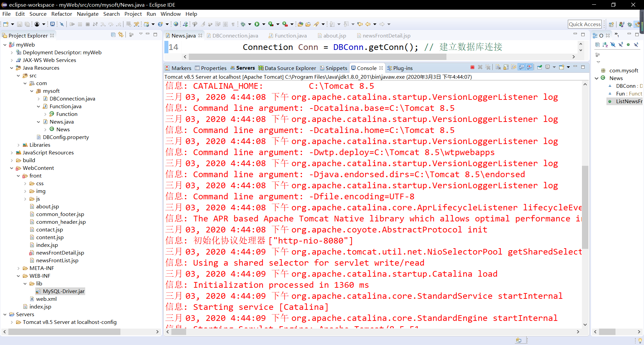Click the Coverage launch icon
This screenshot has height=345, width=644.
click(271, 24)
